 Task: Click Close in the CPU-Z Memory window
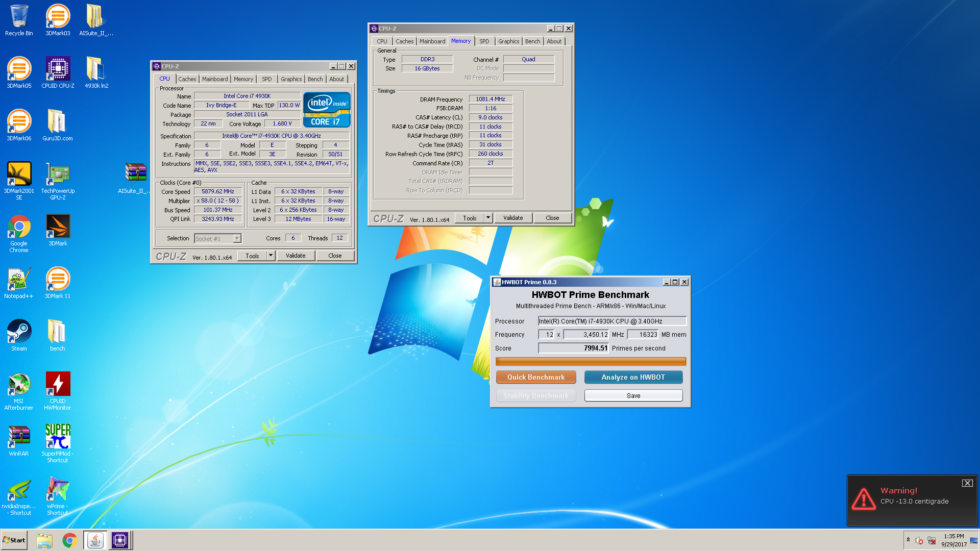tap(552, 218)
